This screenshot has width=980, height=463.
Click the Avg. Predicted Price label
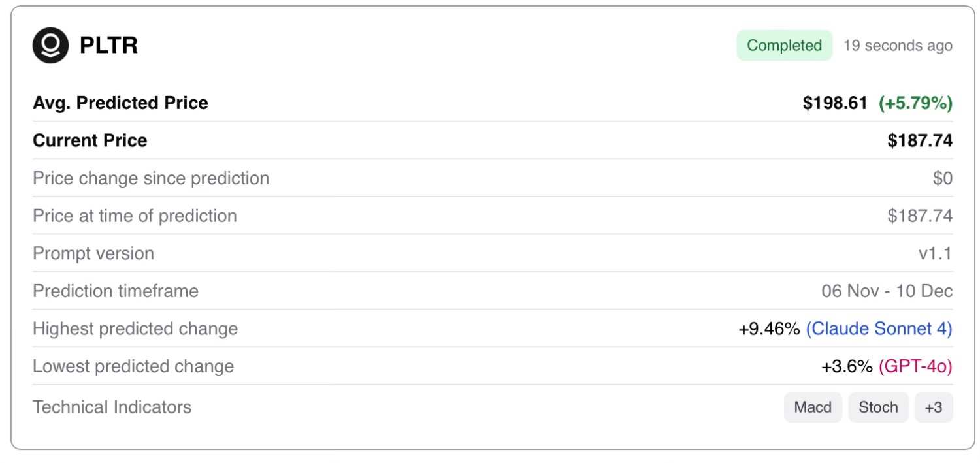[120, 103]
